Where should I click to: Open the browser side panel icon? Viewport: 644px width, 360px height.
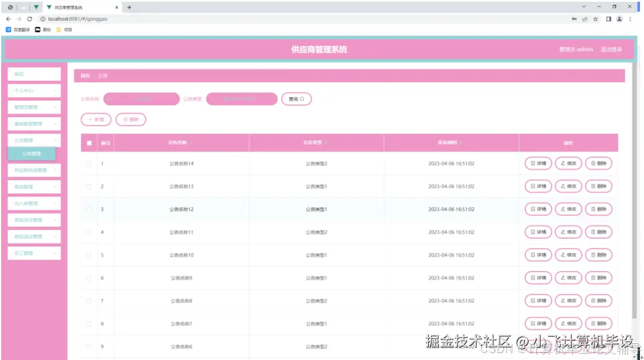(x=609, y=19)
